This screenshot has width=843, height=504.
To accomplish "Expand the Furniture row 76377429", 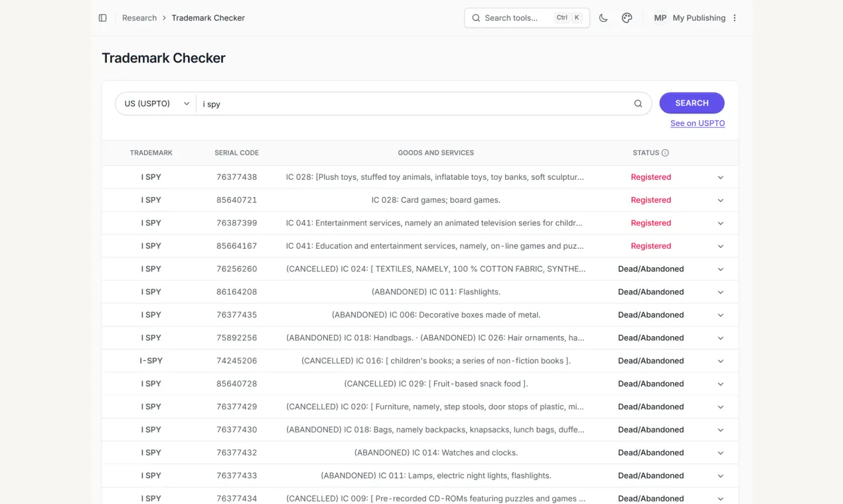I will click(x=720, y=407).
